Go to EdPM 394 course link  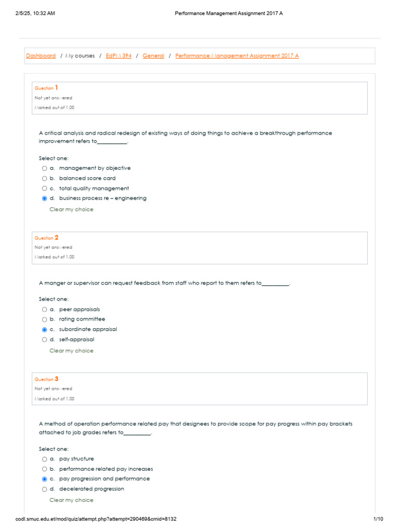pos(118,56)
